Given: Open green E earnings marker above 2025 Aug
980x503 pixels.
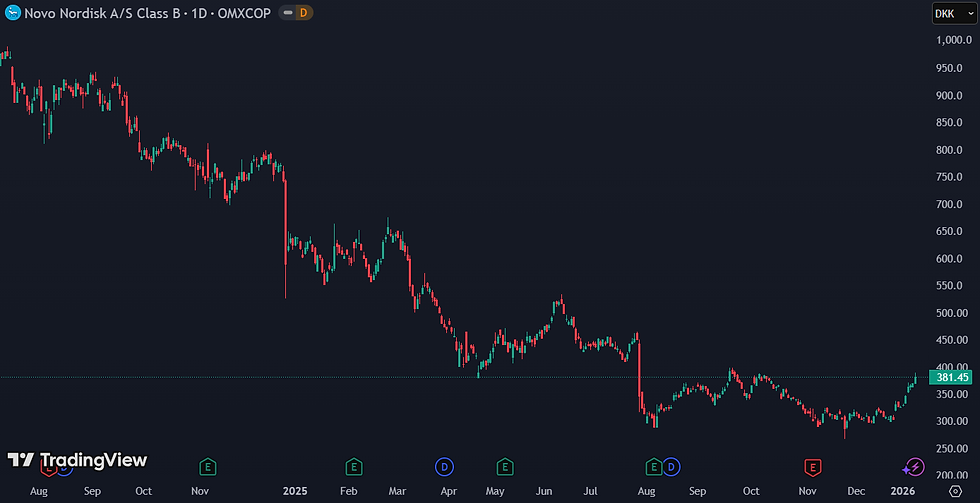Looking at the screenshot, I should (654, 466).
